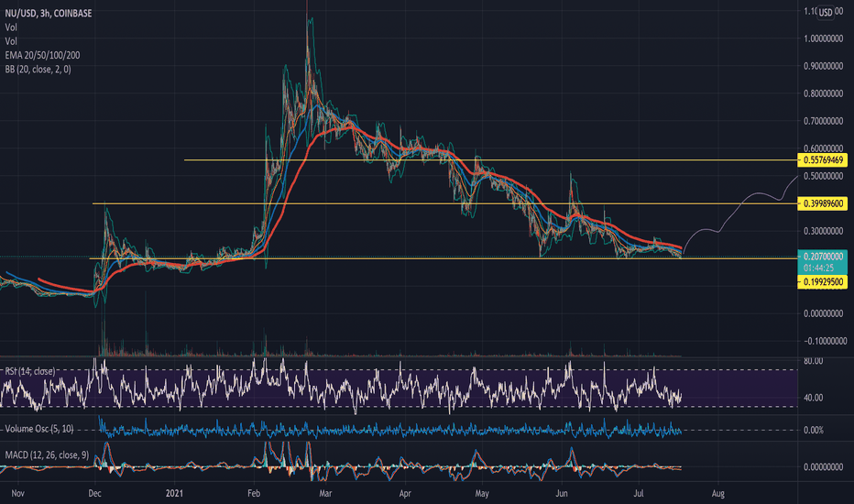Click the Volume Osc 0.00% scale value
Viewport: 854px width, 504px height.
tap(814, 431)
